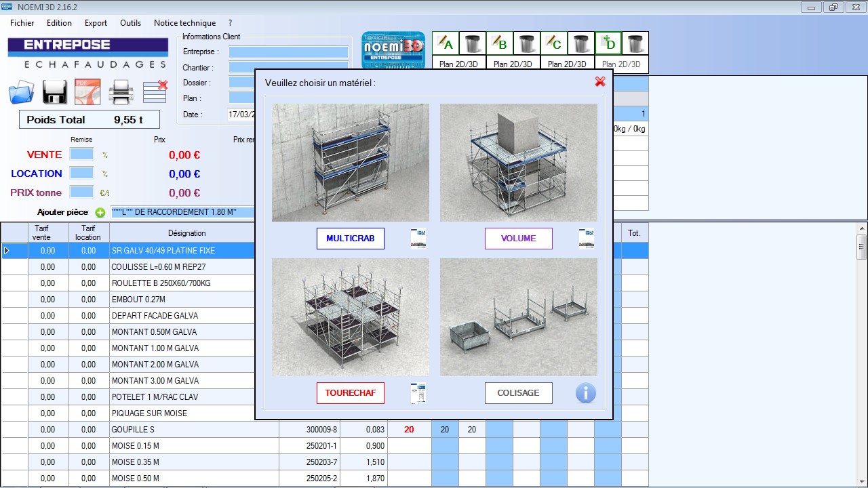The height and width of the screenshot is (488, 868).
Task: Export the list to PDF
Action: point(87,92)
